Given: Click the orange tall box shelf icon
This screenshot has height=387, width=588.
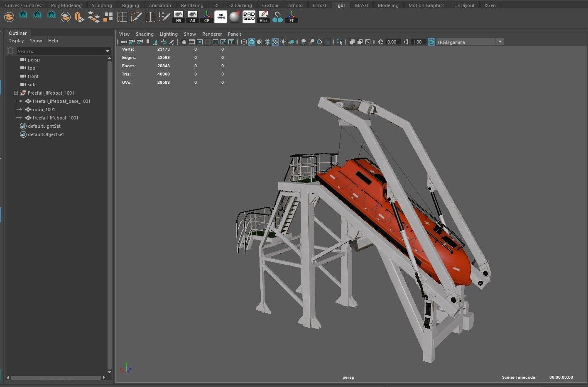Looking at the screenshot, I should [x=79, y=17].
